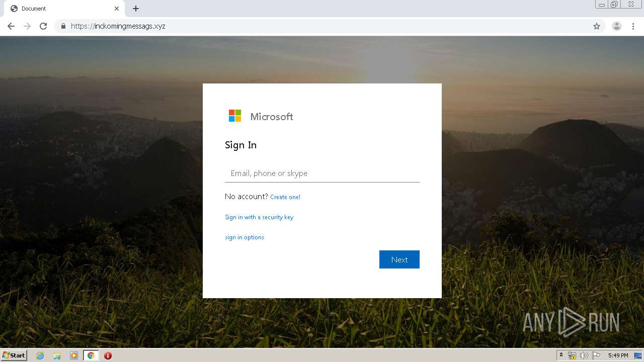Click the address bar URL
Image resolution: width=644 pixels, height=362 pixels.
click(118, 26)
